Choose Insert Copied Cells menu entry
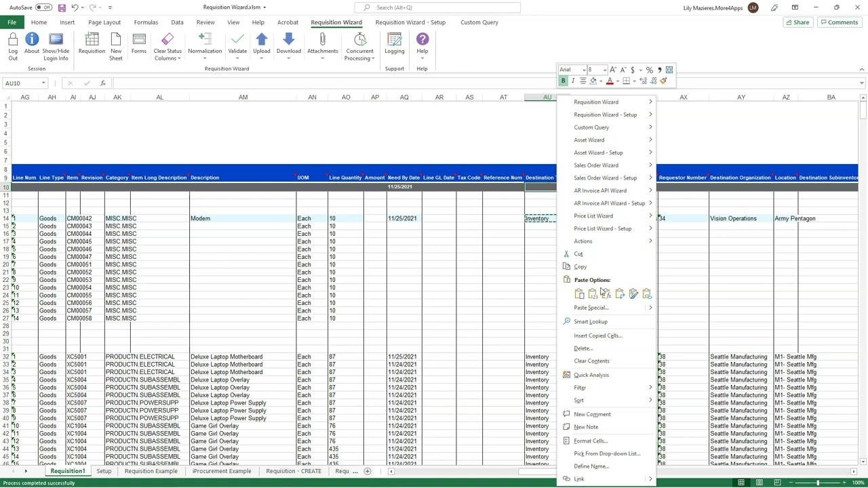Screen dimensions: 868x488 (x=607, y=335)
